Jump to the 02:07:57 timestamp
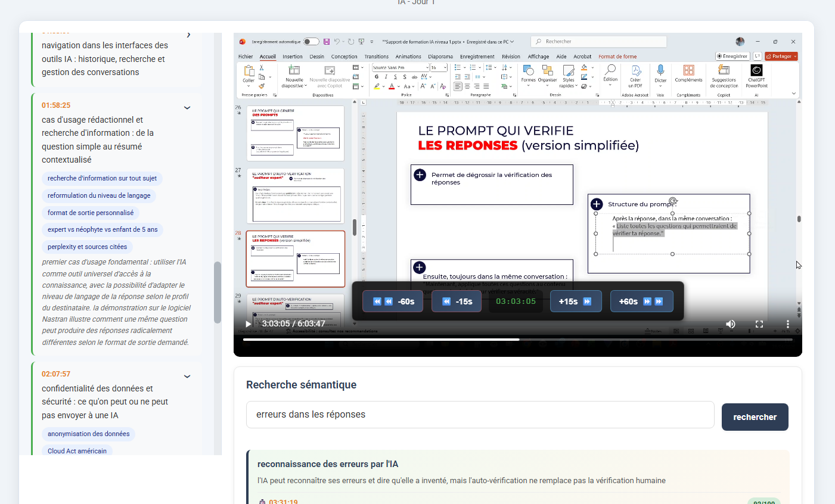 (56, 374)
